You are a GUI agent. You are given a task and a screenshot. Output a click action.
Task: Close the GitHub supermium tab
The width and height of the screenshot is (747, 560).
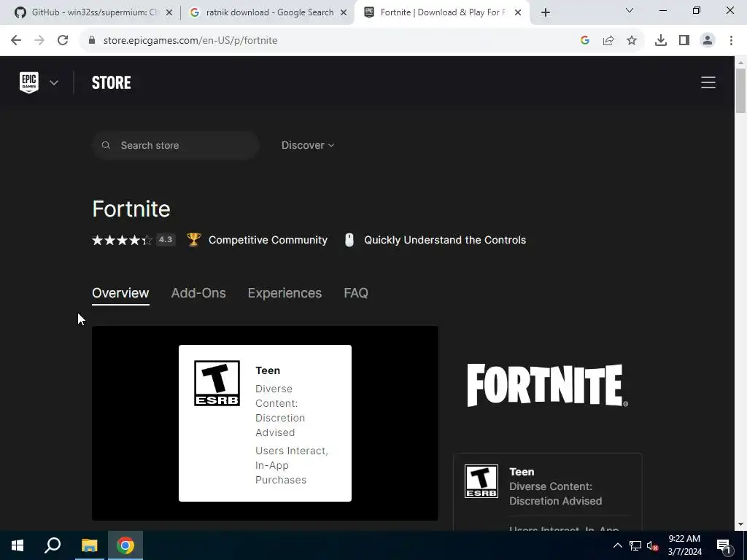(x=169, y=13)
